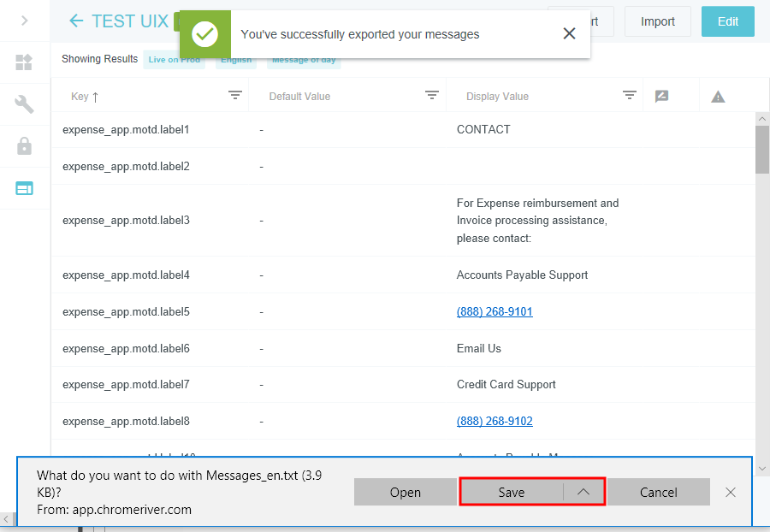Open the (888) 268-9101 phone link
770x532 pixels.
coord(495,311)
